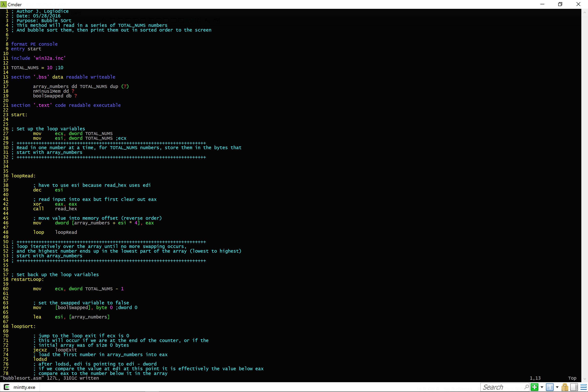Click the 'Date: 05/28/2016' comment
This screenshot has height=392, width=588.
38,16
